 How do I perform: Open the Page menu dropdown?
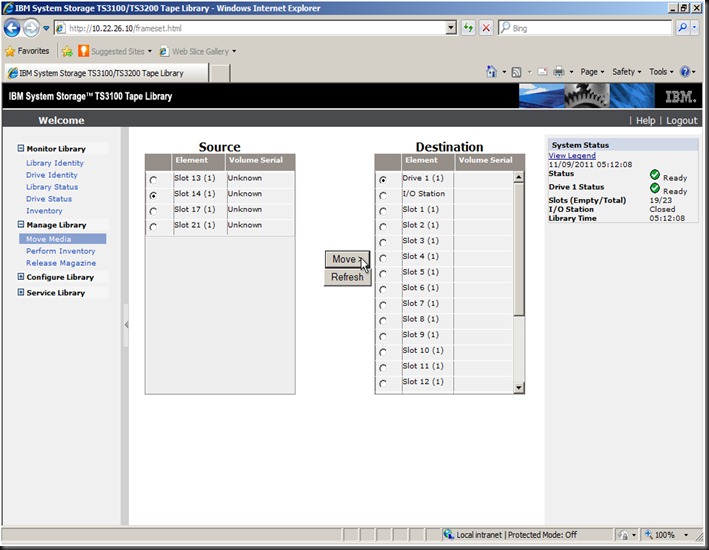(x=592, y=71)
